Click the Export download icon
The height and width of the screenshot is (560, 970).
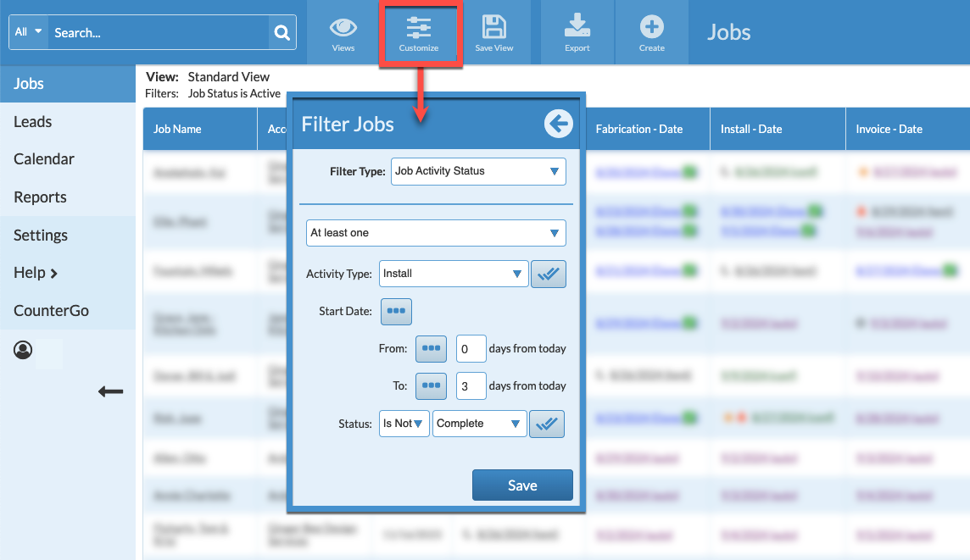(x=577, y=26)
